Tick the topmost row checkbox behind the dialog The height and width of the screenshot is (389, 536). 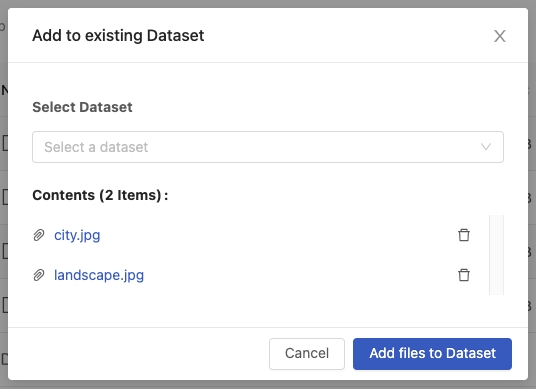pos(5,143)
